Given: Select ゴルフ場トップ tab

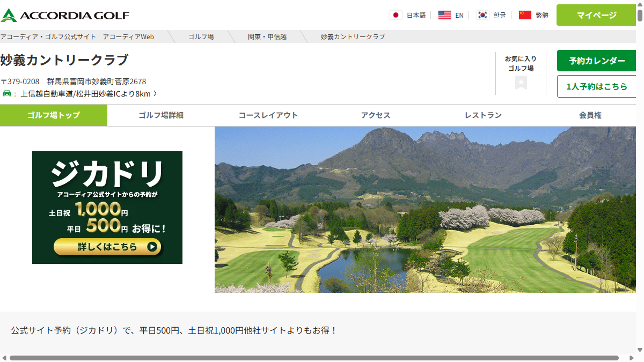Looking at the screenshot, I should (x=54, y=115).
